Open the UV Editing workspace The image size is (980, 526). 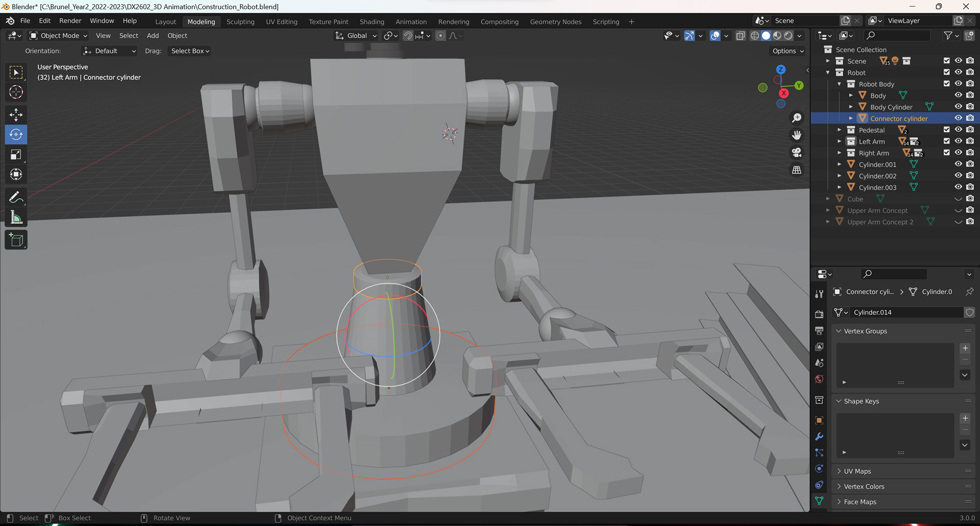(x=281, y=21)
